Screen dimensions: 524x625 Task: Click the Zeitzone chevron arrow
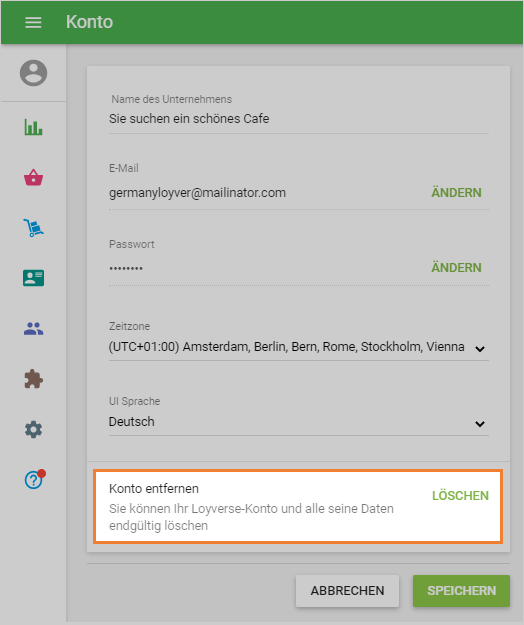[x=480, y=349]
